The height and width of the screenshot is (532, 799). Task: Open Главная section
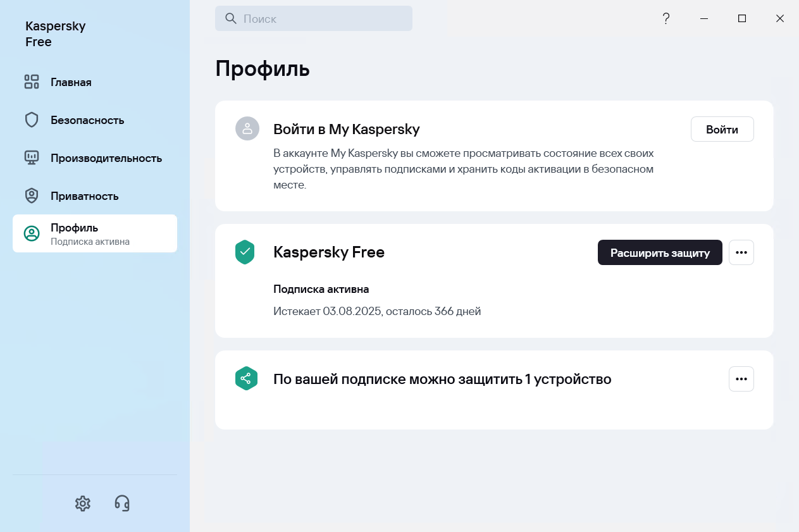tap(95, 82)
